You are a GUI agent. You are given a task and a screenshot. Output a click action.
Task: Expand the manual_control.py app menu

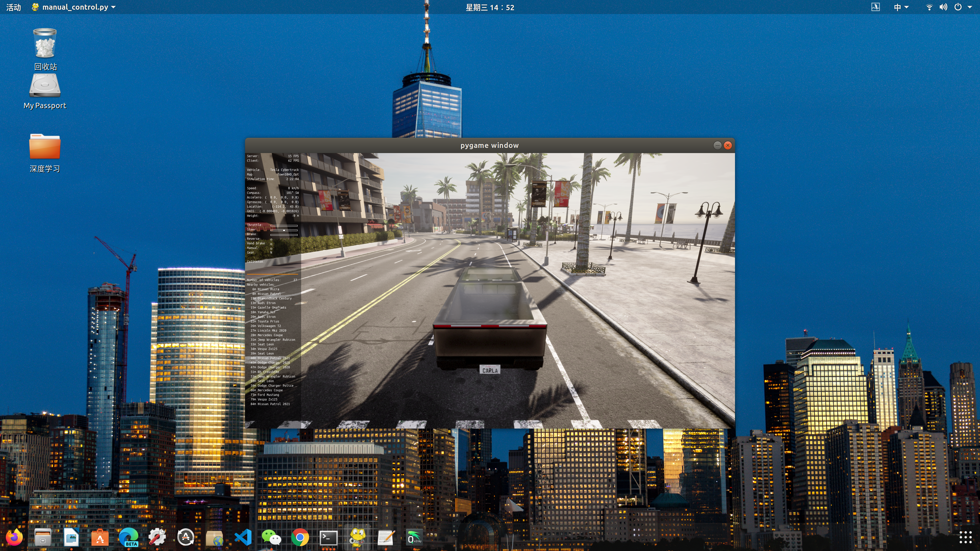click(x=75, y=7)
